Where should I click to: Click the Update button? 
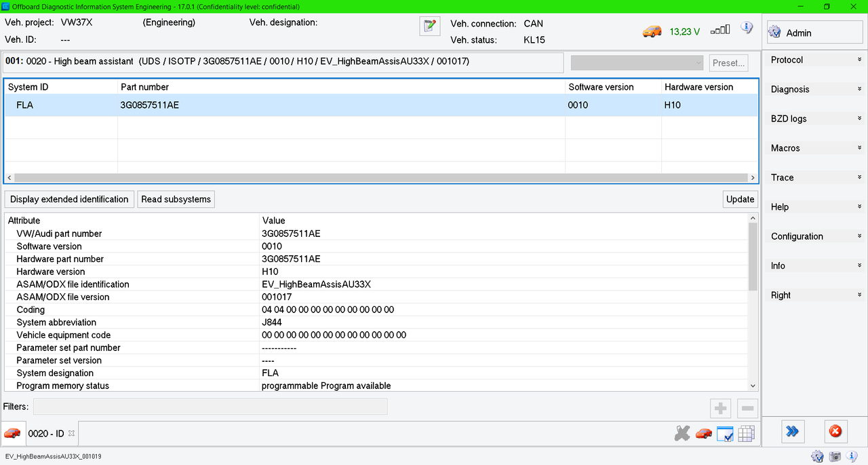(x=740, y=199)
